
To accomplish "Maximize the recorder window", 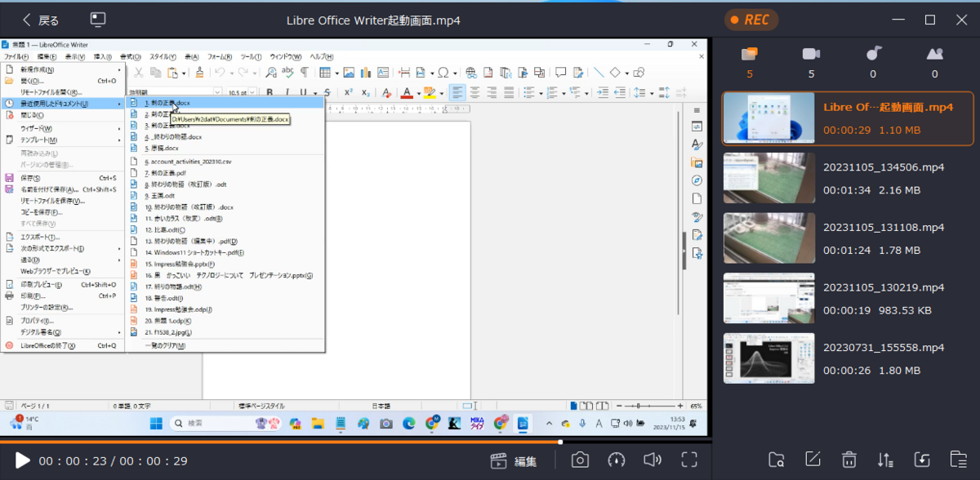I will click(x=929, y=20).
